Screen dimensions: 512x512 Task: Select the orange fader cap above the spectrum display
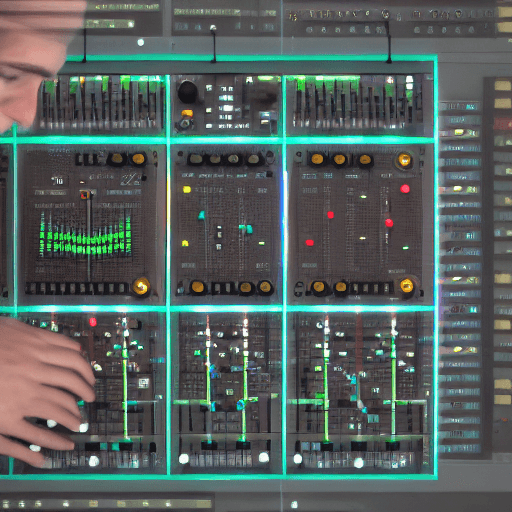(x=85, y=194)
